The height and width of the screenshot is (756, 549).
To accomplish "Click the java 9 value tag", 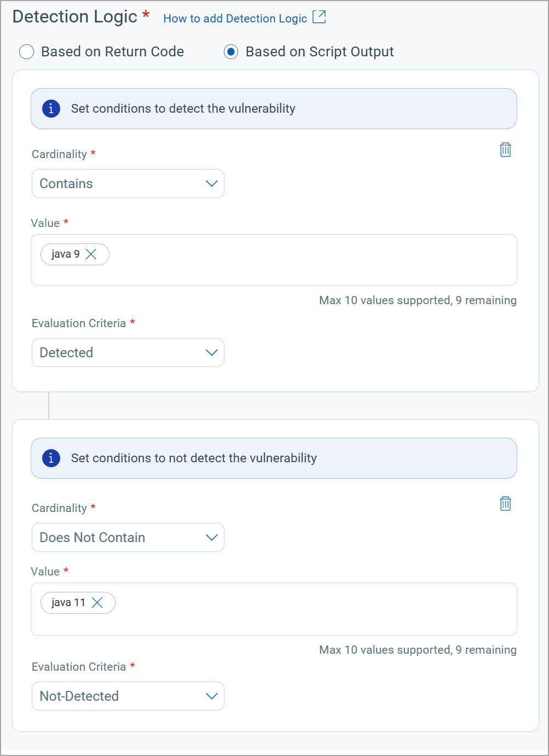I will click(65, 254).
